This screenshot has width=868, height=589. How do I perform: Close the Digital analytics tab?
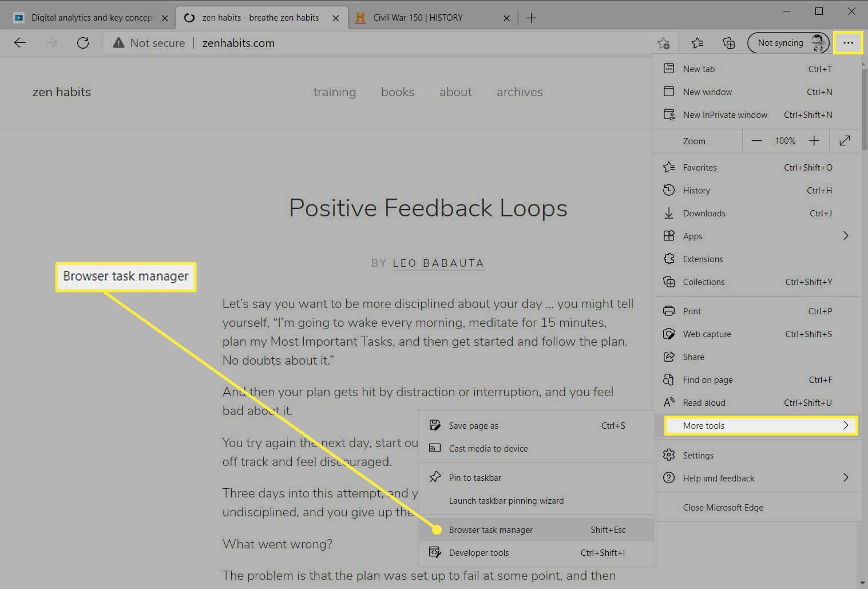pos(165,18)
